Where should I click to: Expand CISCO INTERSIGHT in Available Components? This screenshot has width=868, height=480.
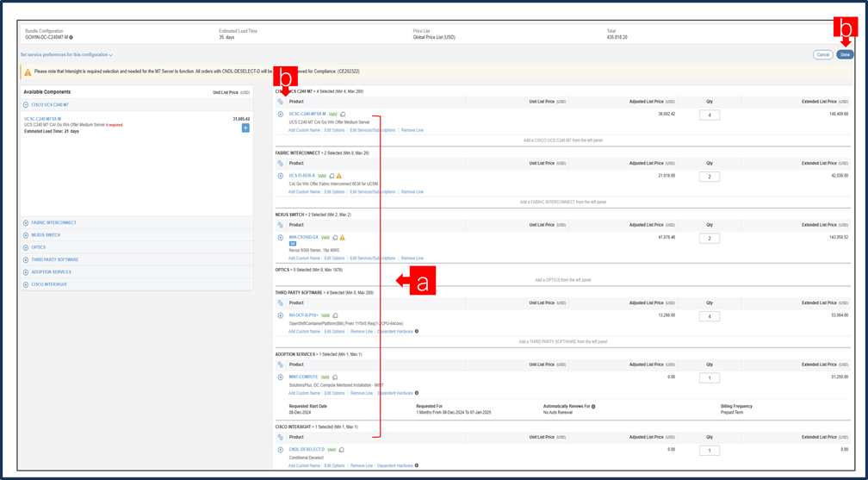coord(26,284)
